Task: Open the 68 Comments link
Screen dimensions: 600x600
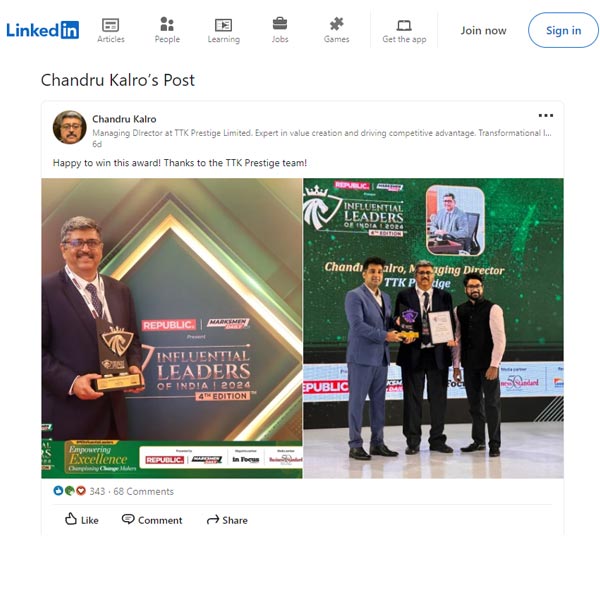Action: [x=143, y=491]
